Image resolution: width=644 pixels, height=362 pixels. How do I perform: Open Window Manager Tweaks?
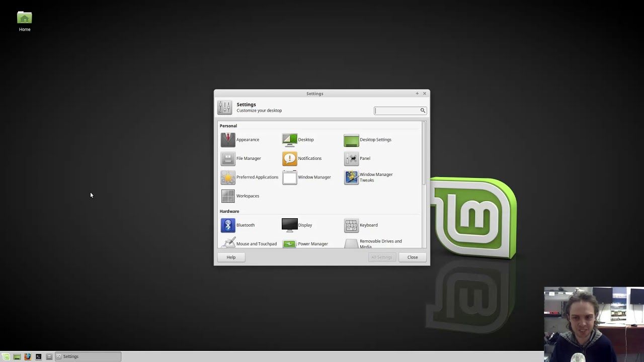369,177
